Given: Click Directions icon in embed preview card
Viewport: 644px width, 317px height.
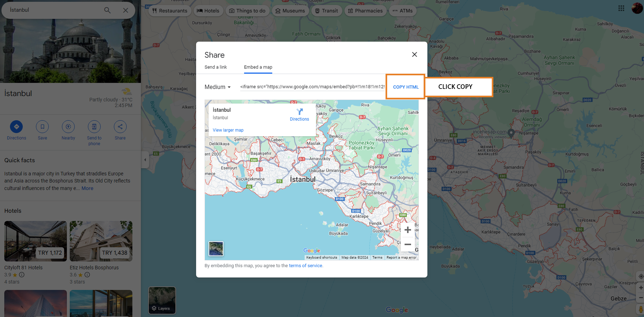Looking at the screenshot, I should 300,112.
